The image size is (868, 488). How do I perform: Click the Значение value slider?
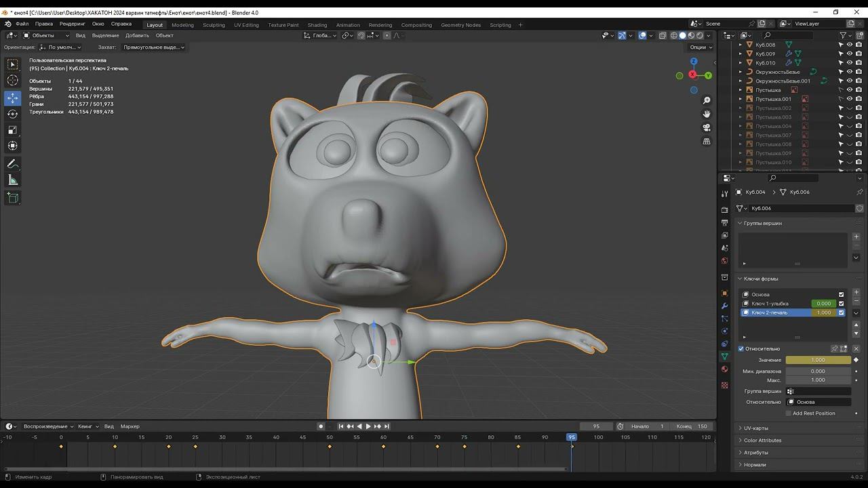point(818,360)
